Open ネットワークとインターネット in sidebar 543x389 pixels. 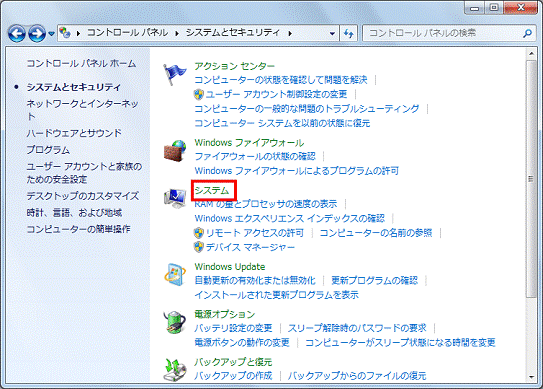point(82,110)
